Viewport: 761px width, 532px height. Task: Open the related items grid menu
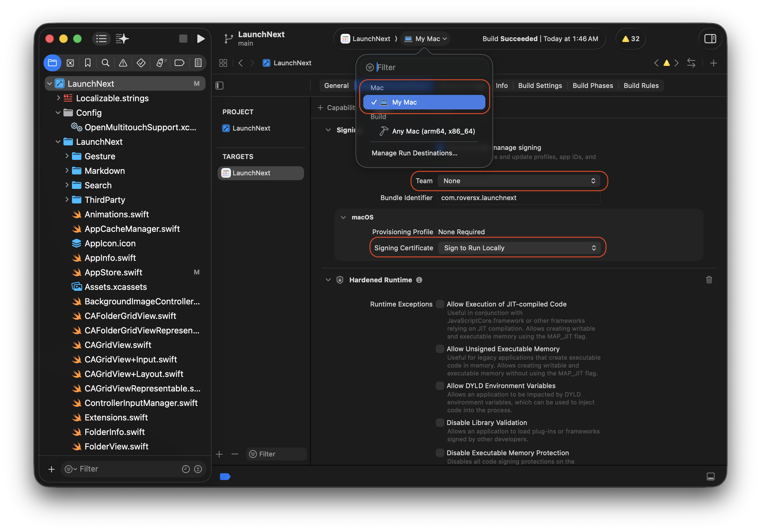[x=223, y=63]
